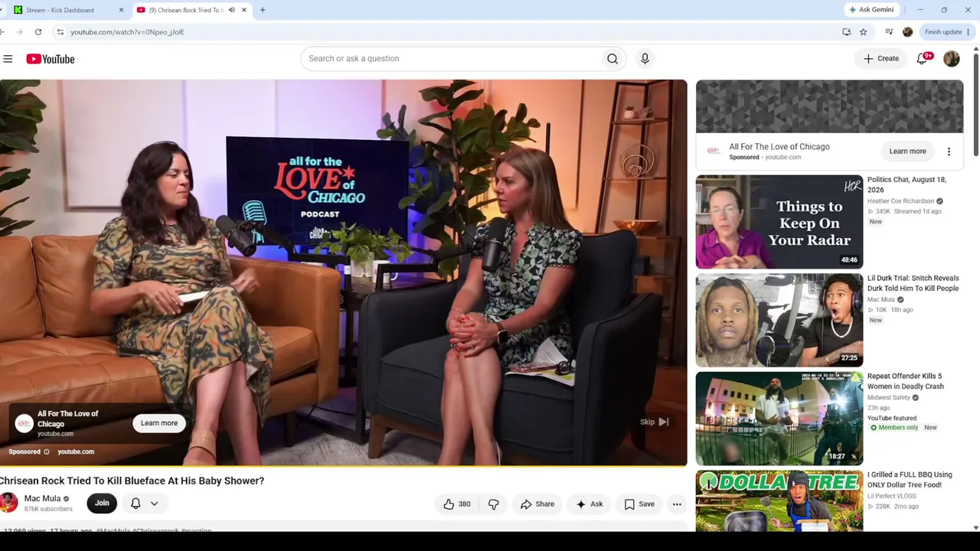Open Ask Gemini
Viewport: 980px width, 551px height.
(871, 10)
